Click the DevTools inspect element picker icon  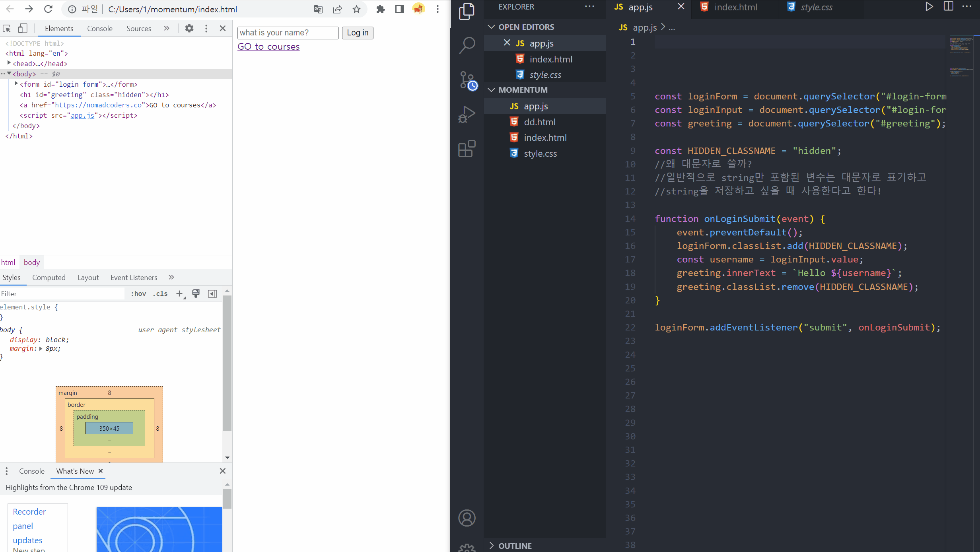(x=7, y=29)
